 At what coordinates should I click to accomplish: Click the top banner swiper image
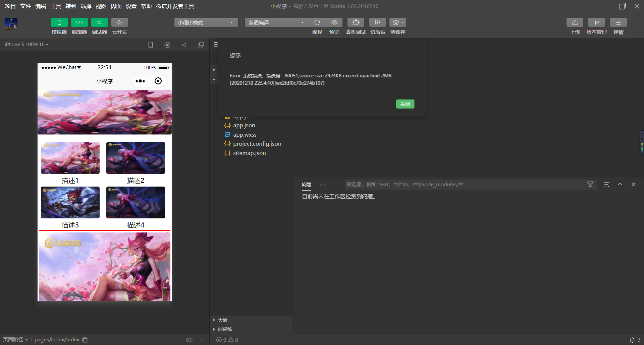pyautogui.click(x=105, y=112)
